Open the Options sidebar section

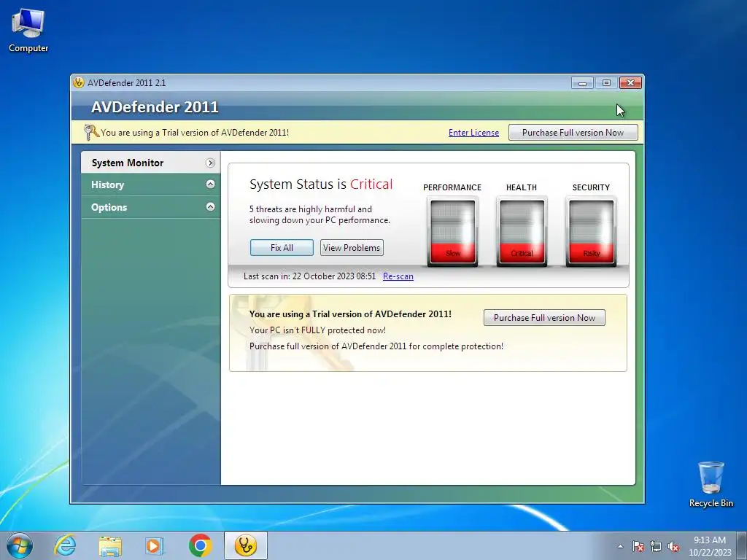tap(150, 207)
